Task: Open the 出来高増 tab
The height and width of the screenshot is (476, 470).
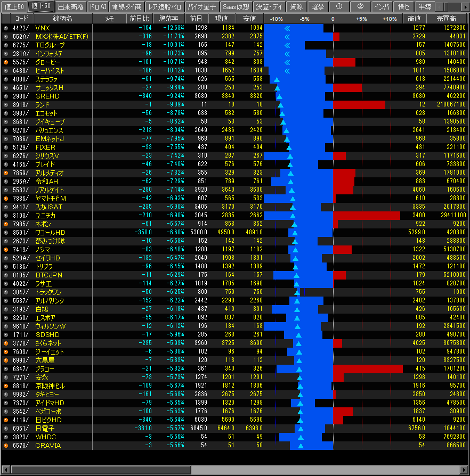Action: pyautogui.click(x=70, y=6)
